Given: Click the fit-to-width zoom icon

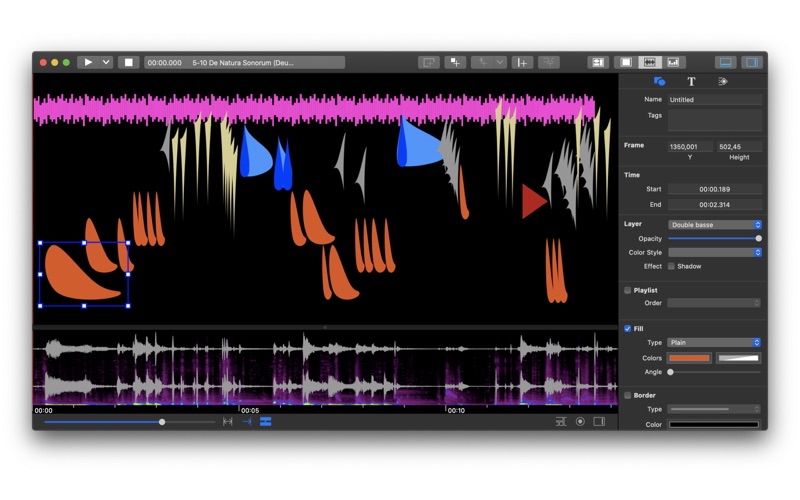Looking at the screenshot, I should (228, 421).
